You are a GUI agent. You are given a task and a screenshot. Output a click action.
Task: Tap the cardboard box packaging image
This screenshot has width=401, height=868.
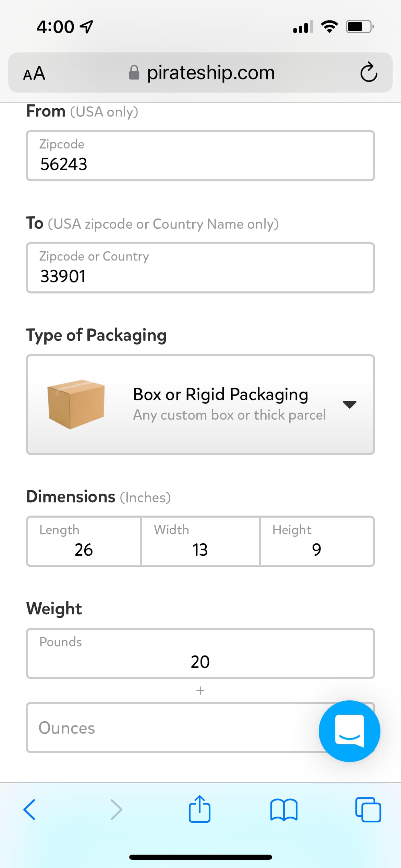76,404
